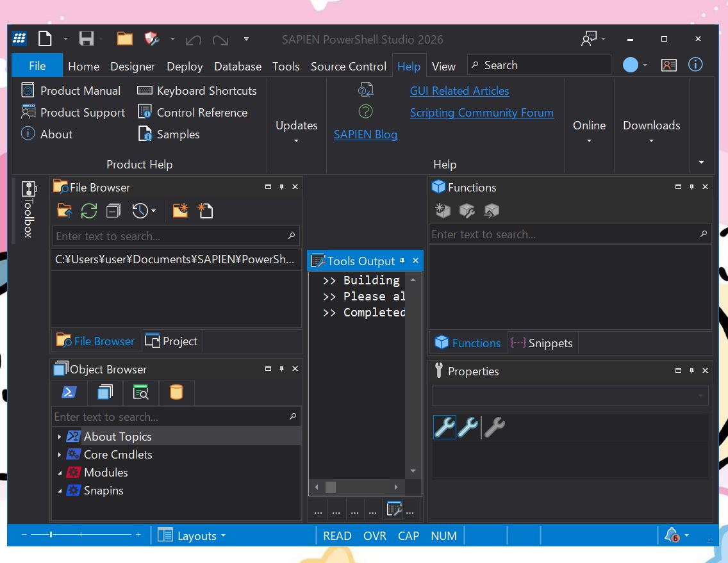This screenshot has width=728, height=563.
Task: Click the edit function wrench cube icon
Action: pos(467,211)
